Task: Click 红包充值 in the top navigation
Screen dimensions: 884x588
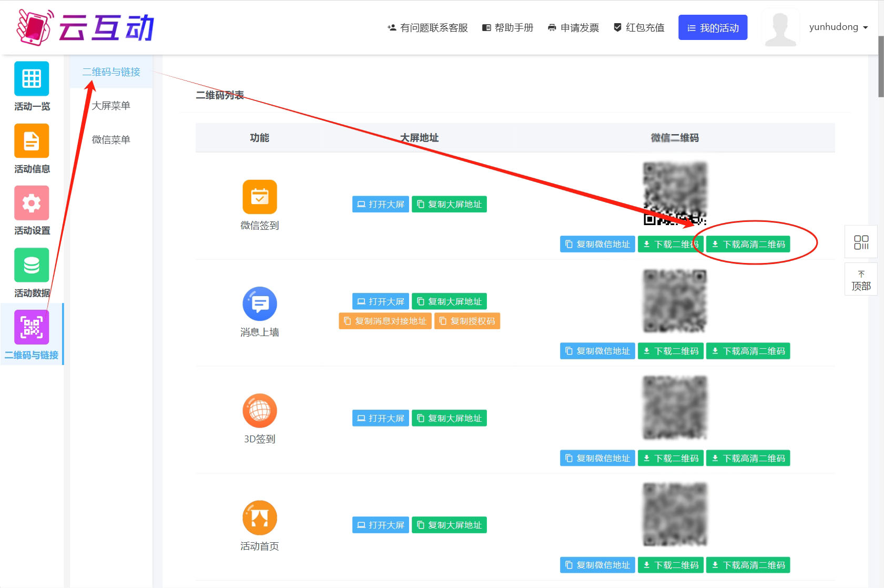Action: [x=639, y=27]
